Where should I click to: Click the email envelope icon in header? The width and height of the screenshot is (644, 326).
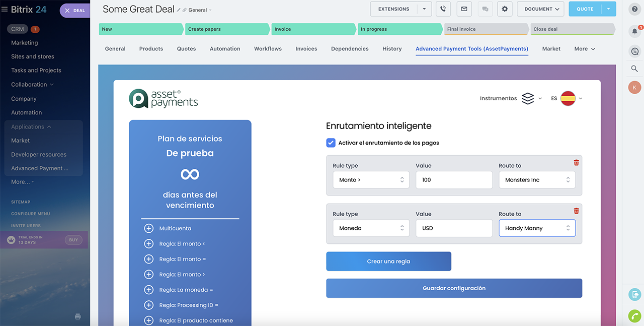(464, 9)
